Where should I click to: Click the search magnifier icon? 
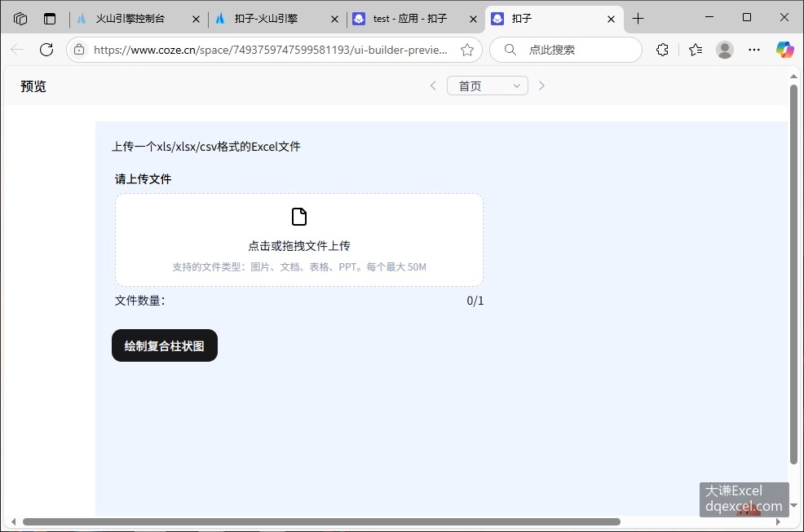coord(510,50)
